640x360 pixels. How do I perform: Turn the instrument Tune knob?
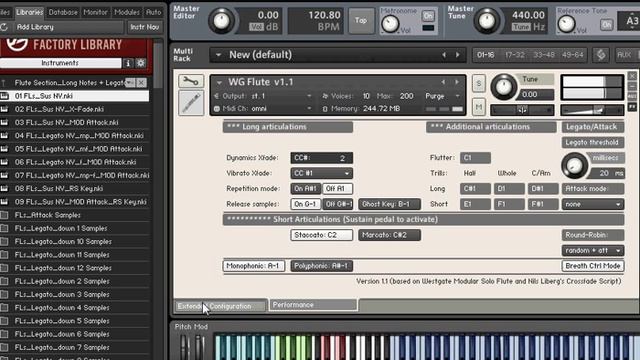(504, 87)
